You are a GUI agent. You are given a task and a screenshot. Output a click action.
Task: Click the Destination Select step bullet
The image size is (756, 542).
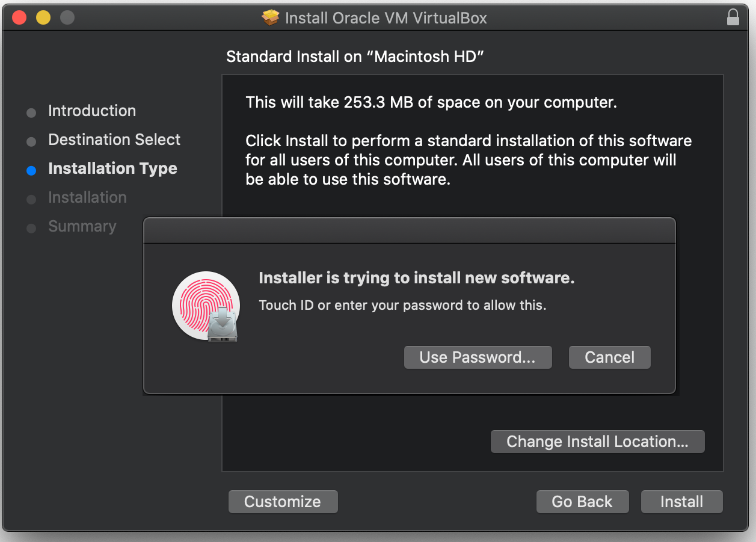point(31,141)
